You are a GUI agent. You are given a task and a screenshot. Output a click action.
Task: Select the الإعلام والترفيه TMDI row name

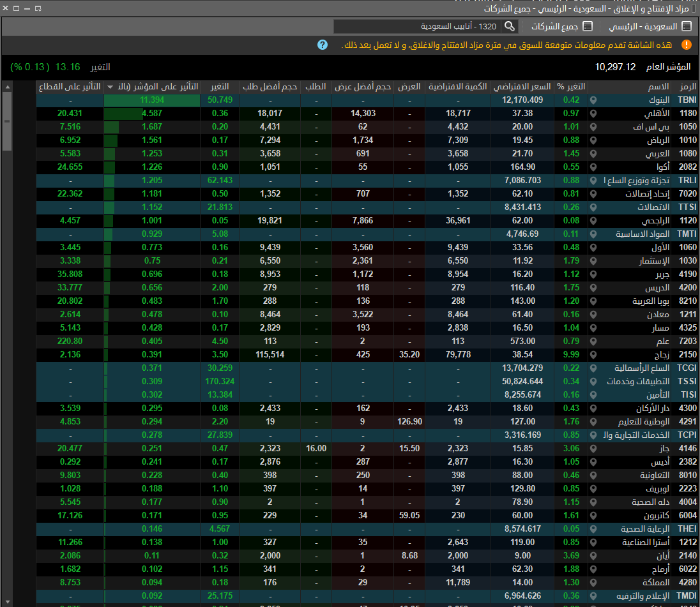coord(643,596)
